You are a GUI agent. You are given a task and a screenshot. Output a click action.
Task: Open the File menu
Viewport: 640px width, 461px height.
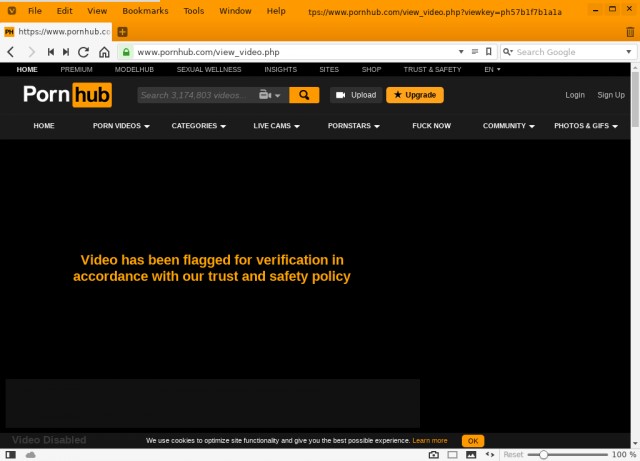click(35, 11)
